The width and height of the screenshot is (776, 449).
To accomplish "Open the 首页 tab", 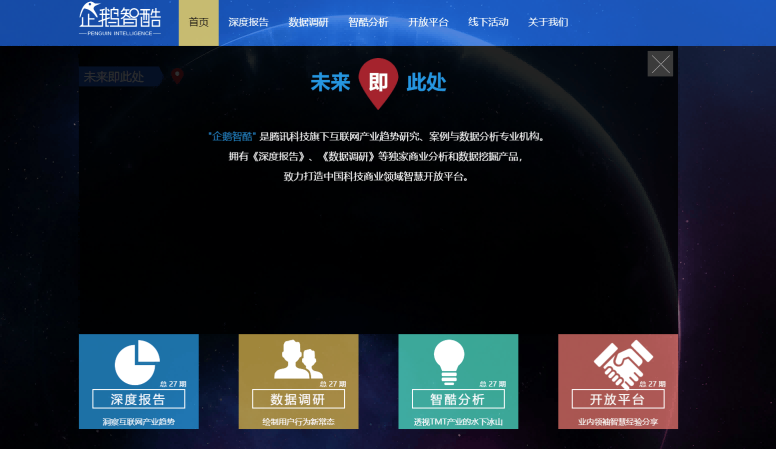I will click(199, 22).
